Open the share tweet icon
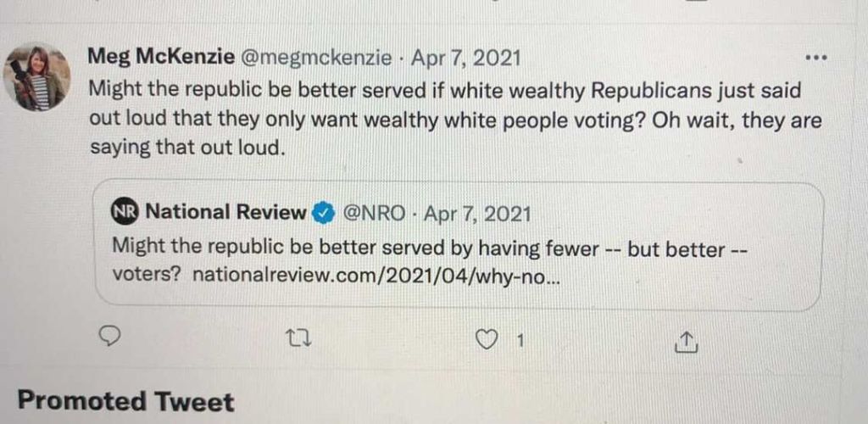The width and height of the screenshot is (868, 424). (685, 341)
